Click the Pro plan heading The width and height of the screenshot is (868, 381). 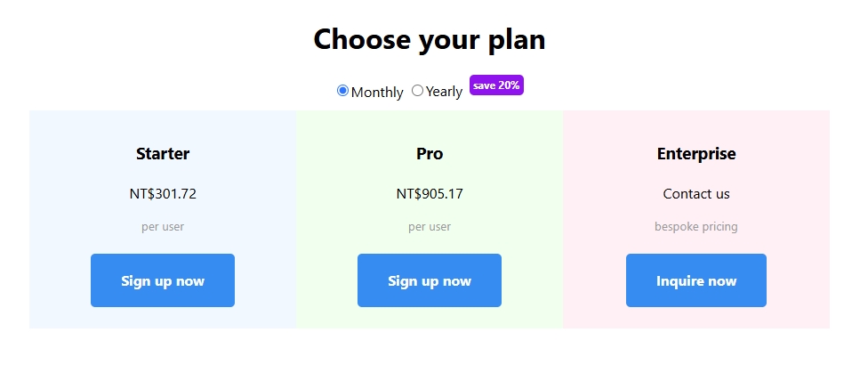click(x=430, y=153)
